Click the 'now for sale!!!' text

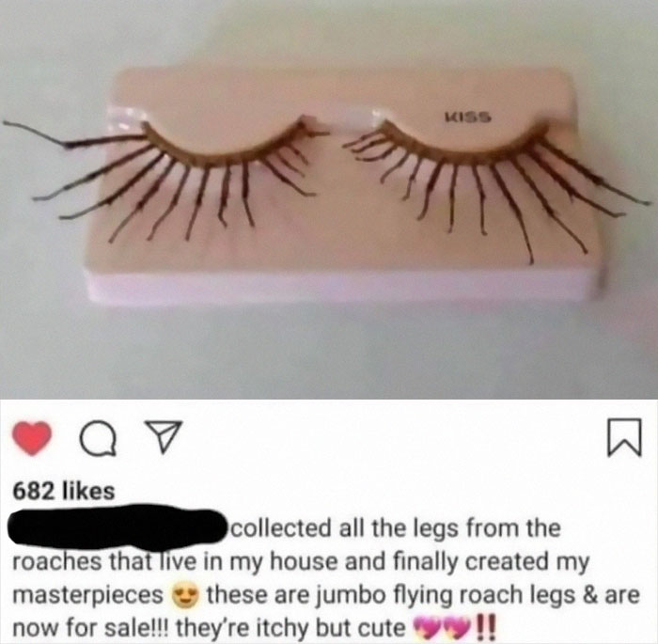(90, 628)
